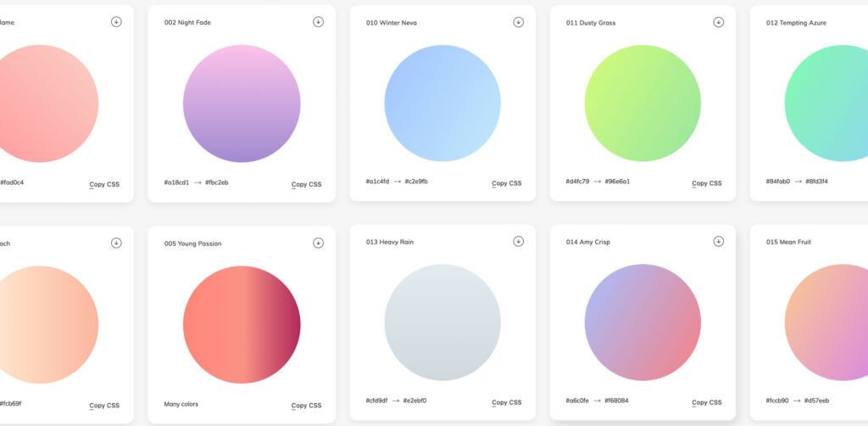Download the Winter Neva gradient image
This screenshot has height=426, width=868.
pyautogui.click(x=518, y=22)
